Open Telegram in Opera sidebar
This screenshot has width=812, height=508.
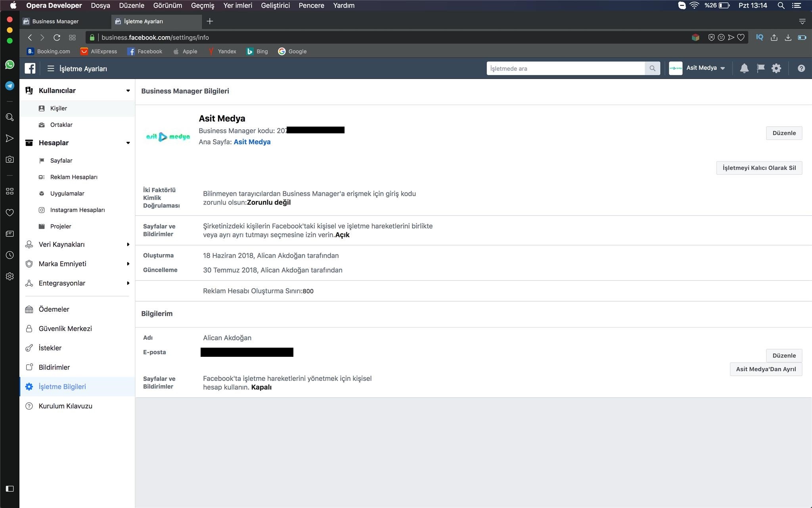click(x=10, y=86)
